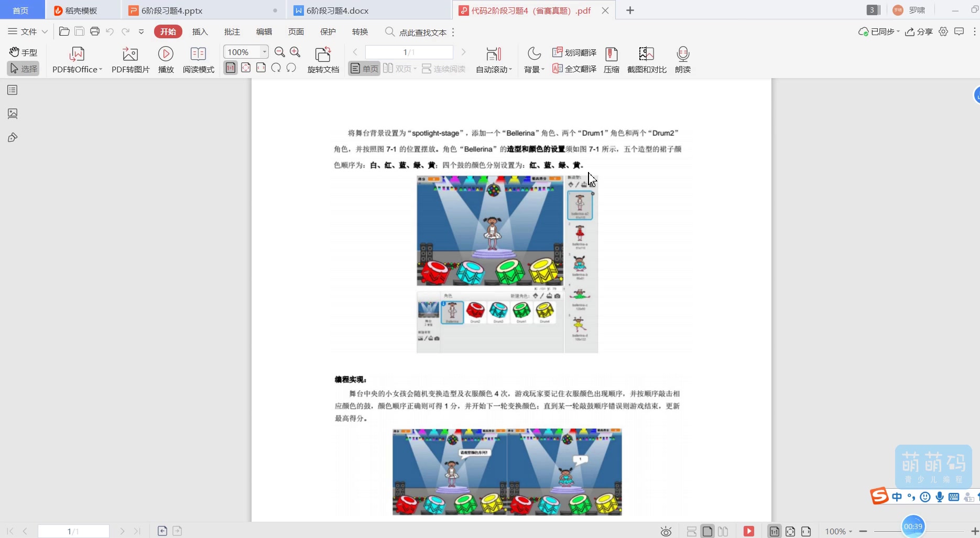This screenshot has height=538, width=980.
Task: Expand the 文件 file menu
Action: tap(29, 31)
